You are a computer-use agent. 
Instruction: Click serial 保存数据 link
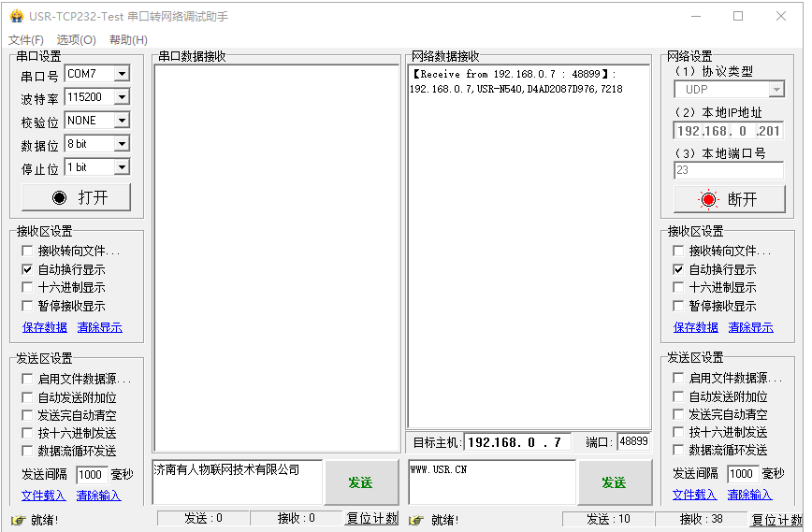45,327
